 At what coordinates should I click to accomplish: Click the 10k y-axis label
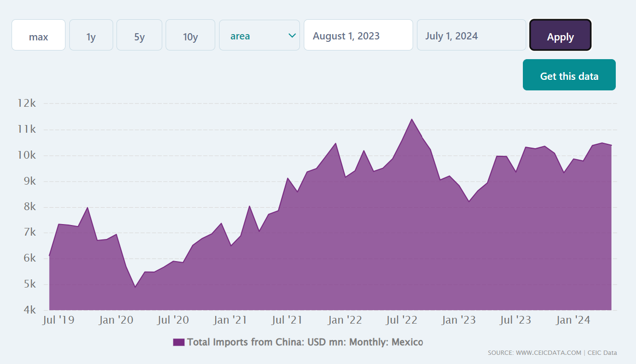tap(26, 155)
